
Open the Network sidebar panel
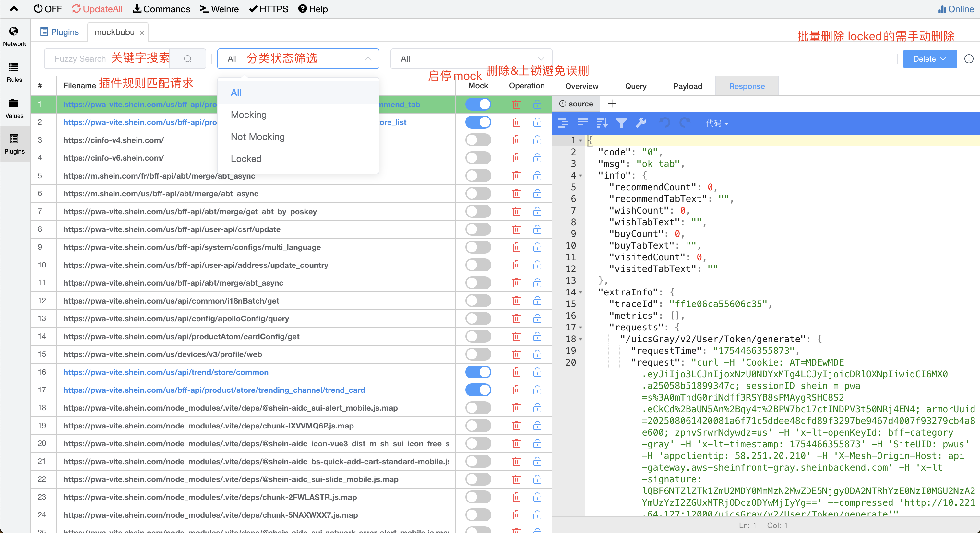coord(15,37)
